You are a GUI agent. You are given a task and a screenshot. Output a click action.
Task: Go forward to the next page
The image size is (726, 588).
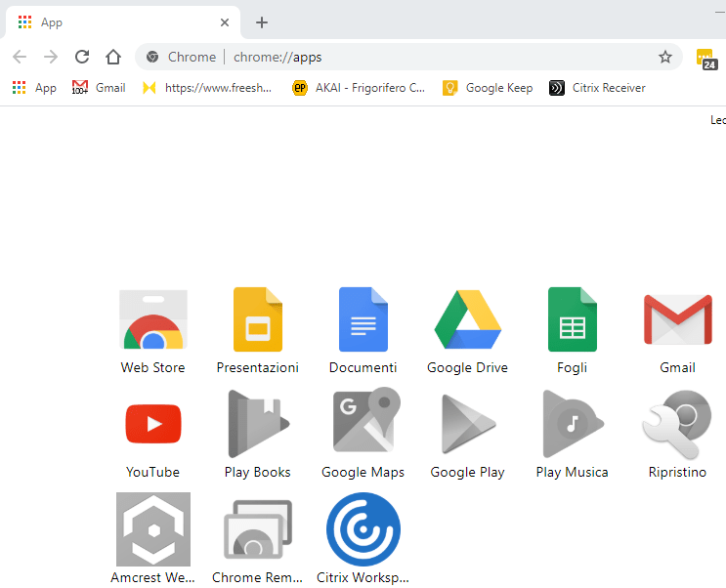click(x=51, y=57)
